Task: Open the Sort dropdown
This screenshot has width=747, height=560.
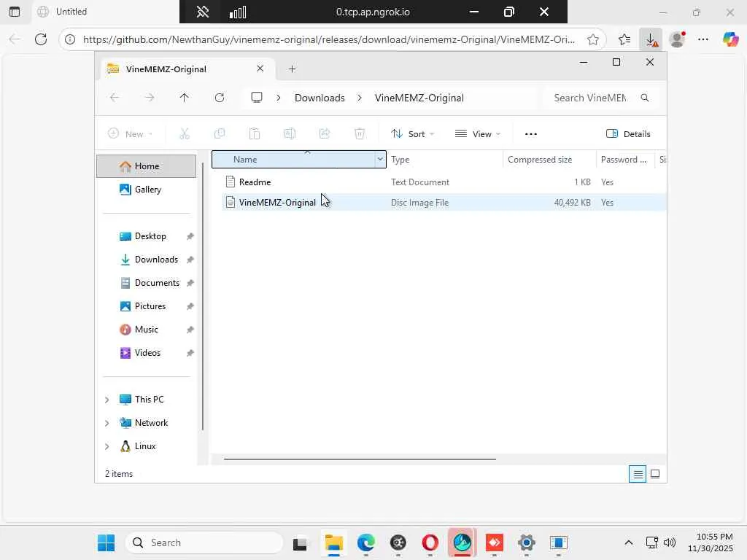Action: pyautogui.click(x=413, y=134)
